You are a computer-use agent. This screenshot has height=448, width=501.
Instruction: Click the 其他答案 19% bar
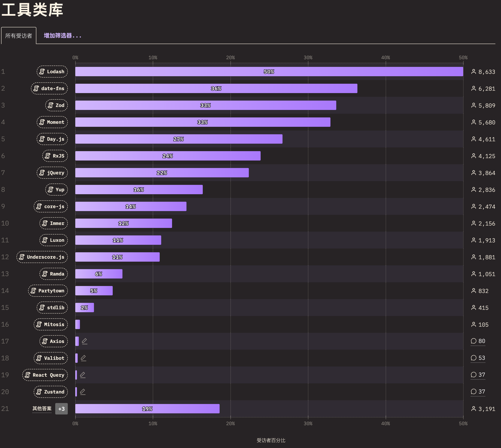click(147, 409)
